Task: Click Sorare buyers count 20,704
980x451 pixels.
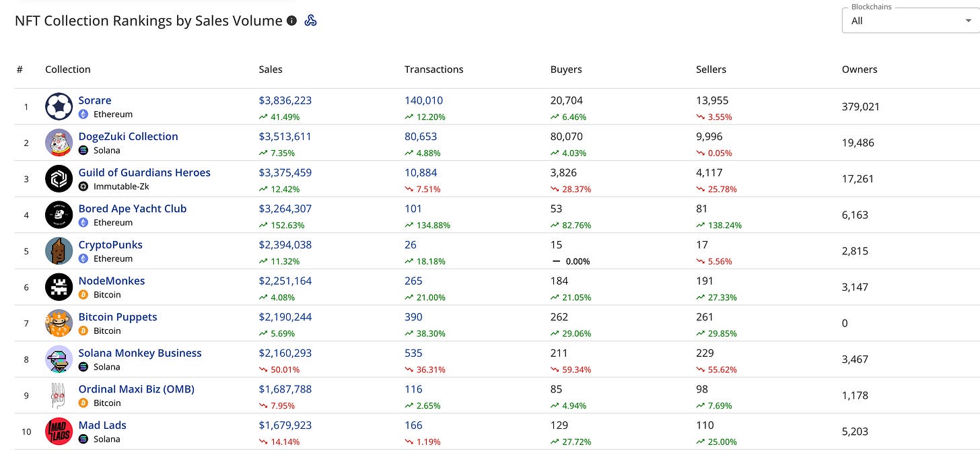Action: (567, 100)
